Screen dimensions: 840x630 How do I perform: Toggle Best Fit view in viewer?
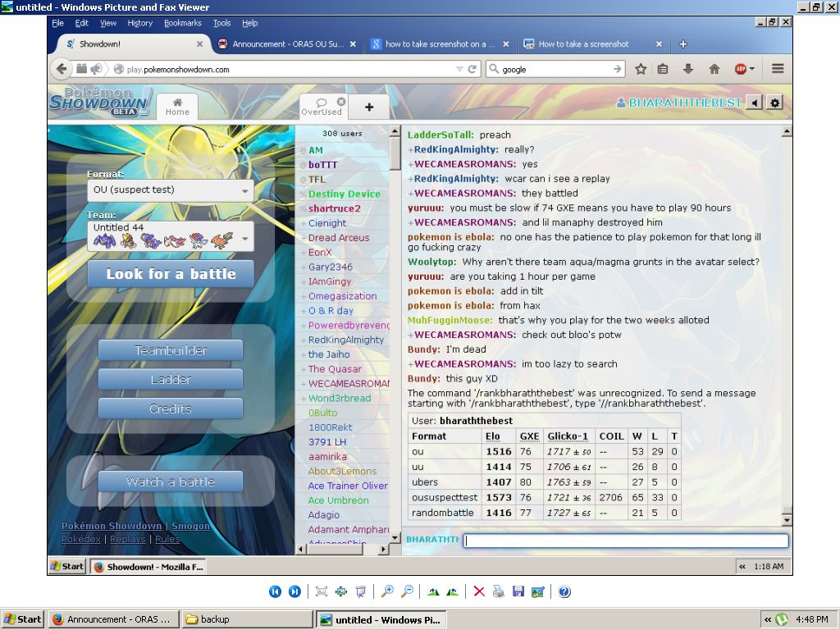coord(321,591)
